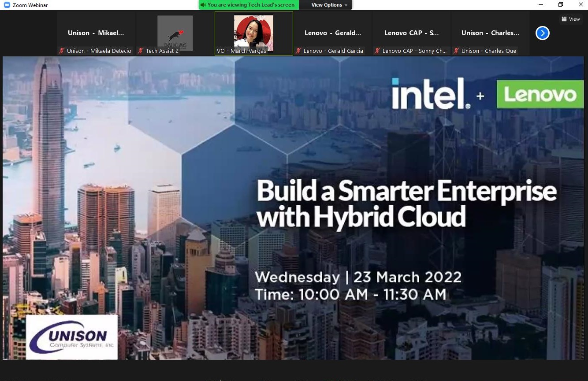This screenshot has width=588, height=381.
Task: Click muted mic icon for Unison - Charles Que
Action: tap(456, 51)
